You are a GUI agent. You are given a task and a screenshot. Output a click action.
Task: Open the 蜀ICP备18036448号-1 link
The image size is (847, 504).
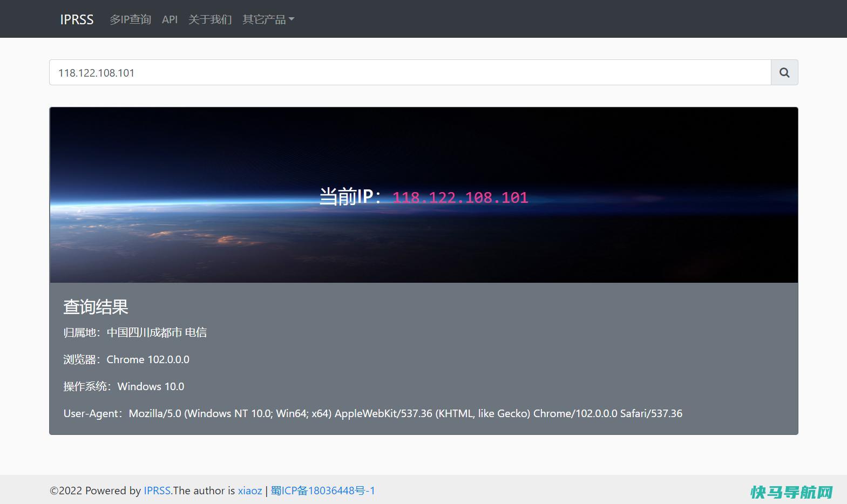click(x=323, y=491)
